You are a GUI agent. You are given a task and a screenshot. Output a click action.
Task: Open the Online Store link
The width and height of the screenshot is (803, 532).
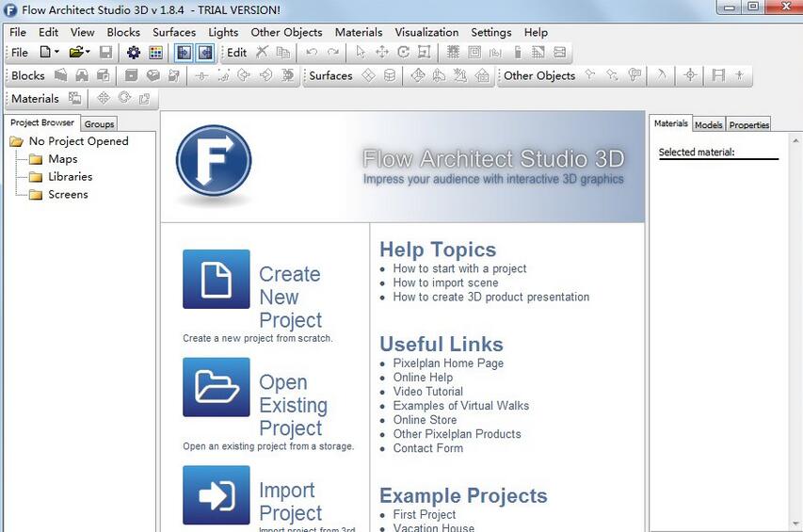click(425, 420)
